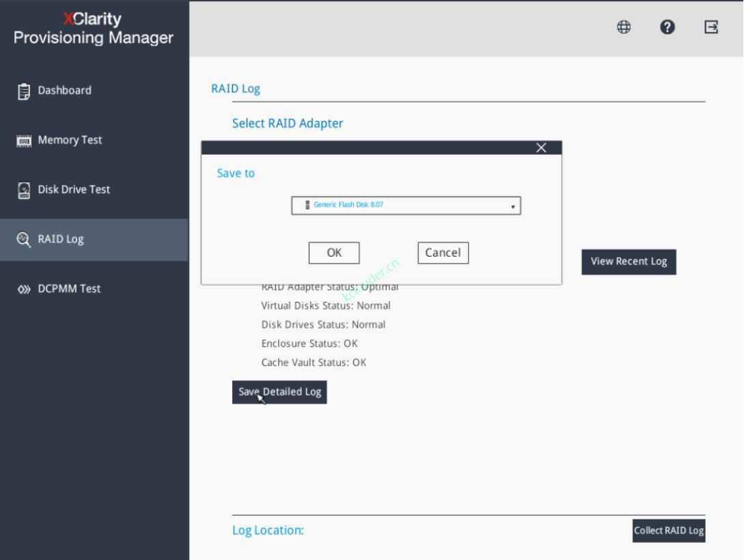Click the 'RAID Log' page heading
Image resolution: width=744 pixels, height=560 pixels.
tap(235, 89)
